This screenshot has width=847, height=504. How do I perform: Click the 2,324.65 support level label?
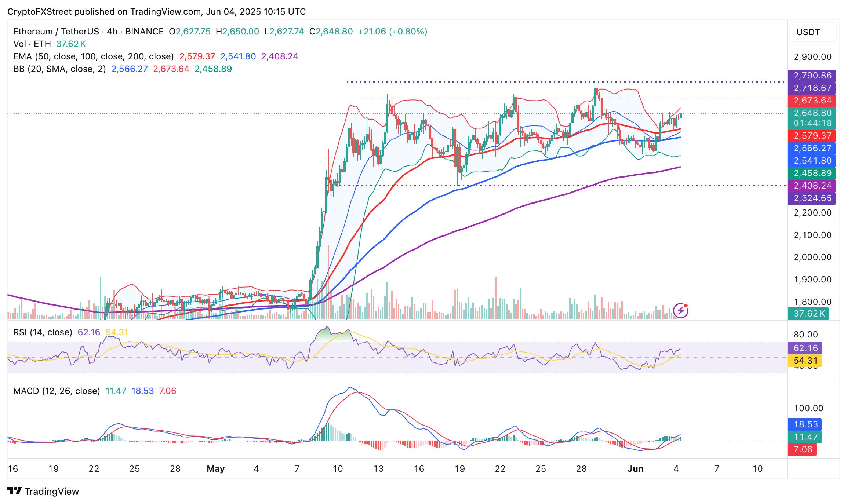(812, 198)
